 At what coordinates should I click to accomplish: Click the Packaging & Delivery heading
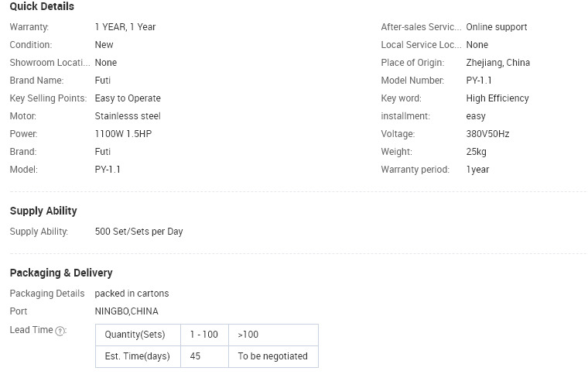tap(61, 273)
